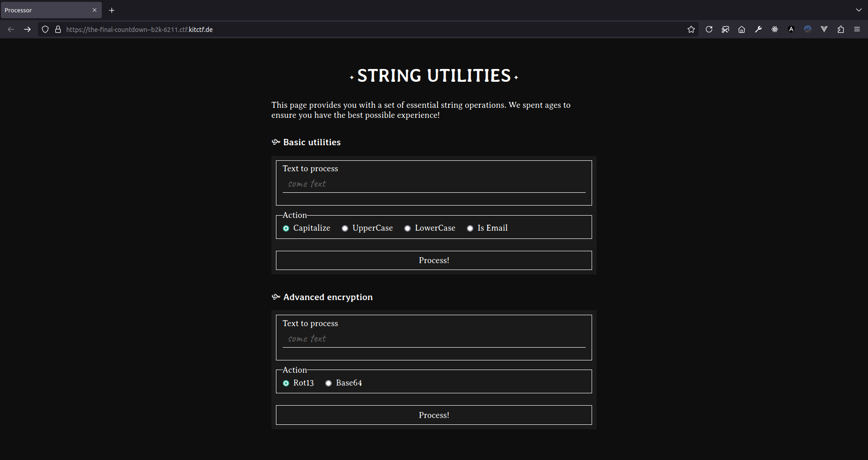The height and width of the screenshot is (460, 868).
Task: Click the tracking protection shield icon
Action: point(45,29)
